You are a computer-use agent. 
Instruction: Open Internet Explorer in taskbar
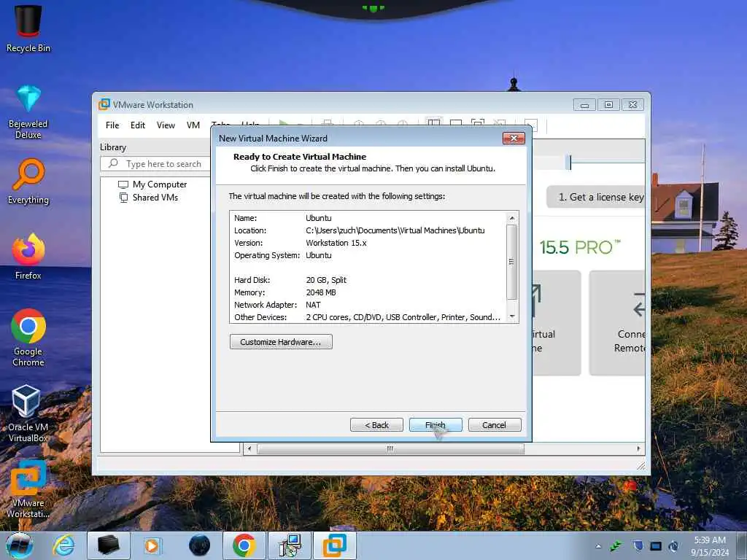(x=63, y=545)
